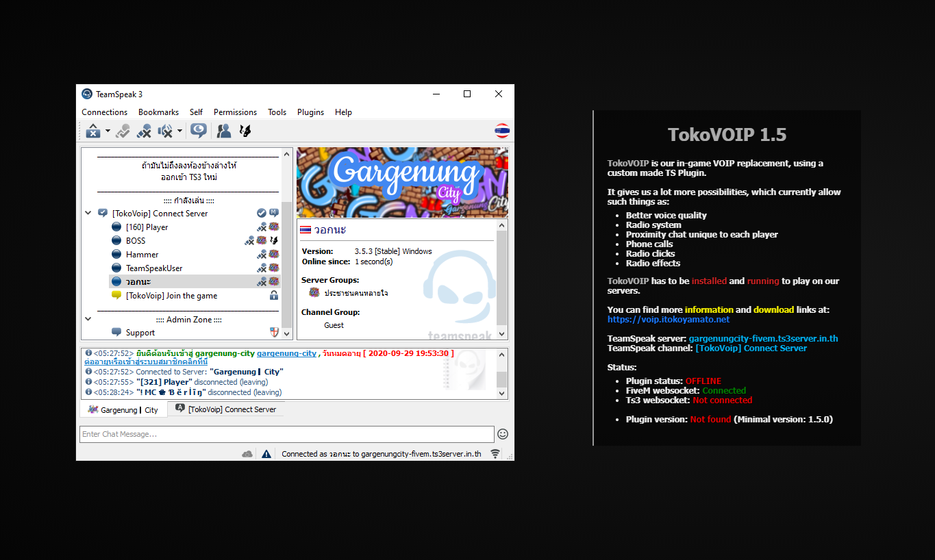
Task: Collapse the Admin Zone channel spacer
Action: coord(88,319)
